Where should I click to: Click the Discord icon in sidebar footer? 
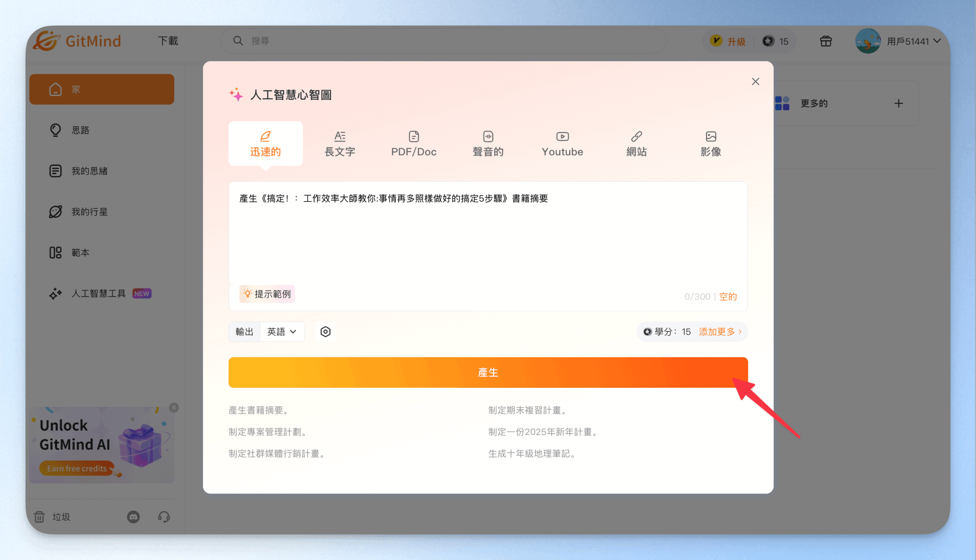(x=133, y=517)
